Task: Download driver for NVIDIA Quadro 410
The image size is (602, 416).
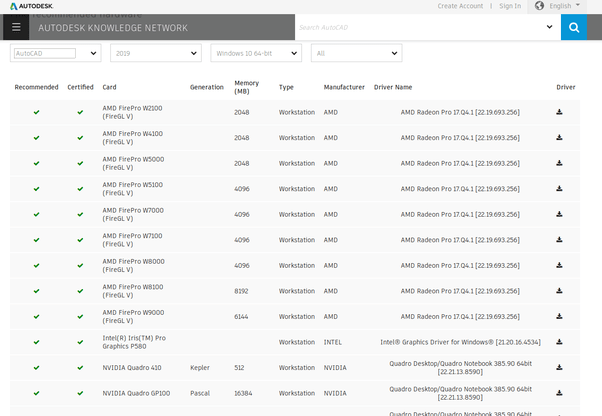Action: click(x=559, y=367)
